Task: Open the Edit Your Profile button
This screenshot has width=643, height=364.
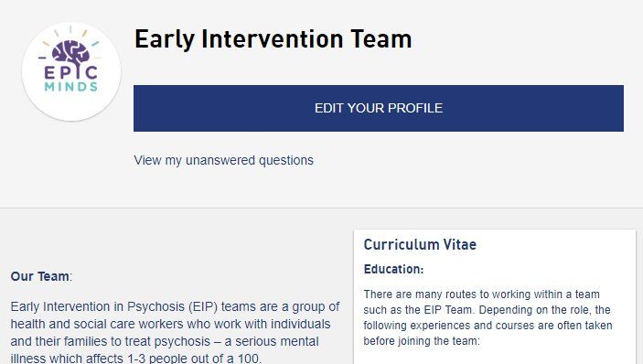Action: tap(379, 108)
